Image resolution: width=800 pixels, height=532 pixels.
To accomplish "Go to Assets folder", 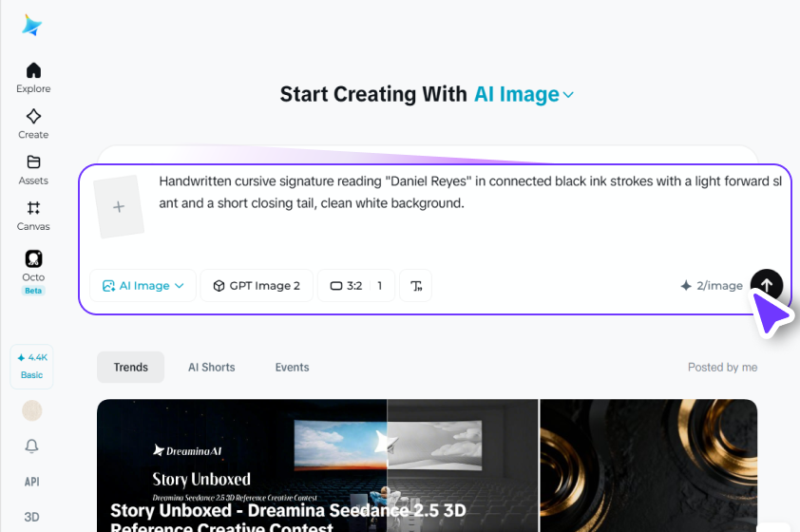I will tap(33, 169).
